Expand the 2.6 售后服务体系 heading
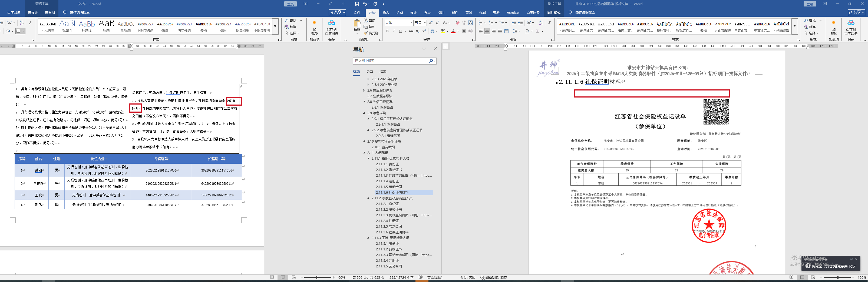The image size is (868, 282). (364, 90)
